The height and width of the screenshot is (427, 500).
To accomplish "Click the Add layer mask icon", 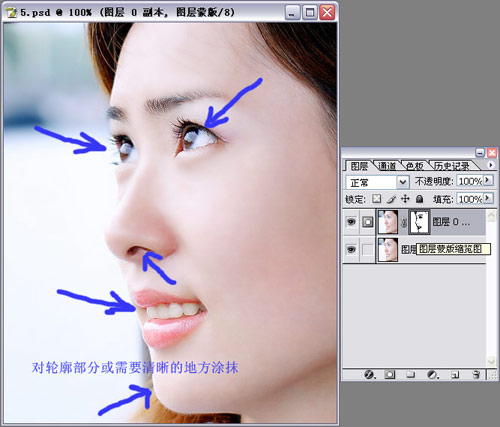I will pos(389,375).
